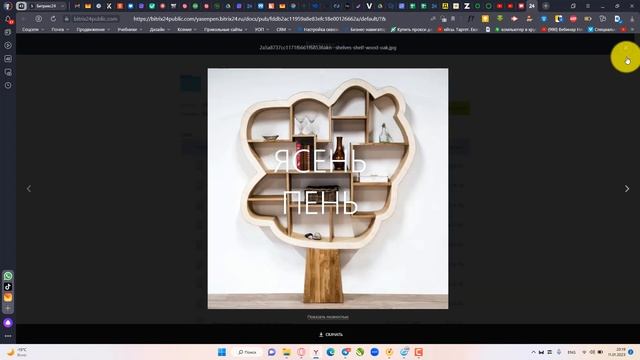This screenshot has height=360, width=640.
Task: Expand the CRM bookmarks folder
Action: (284, 29)
